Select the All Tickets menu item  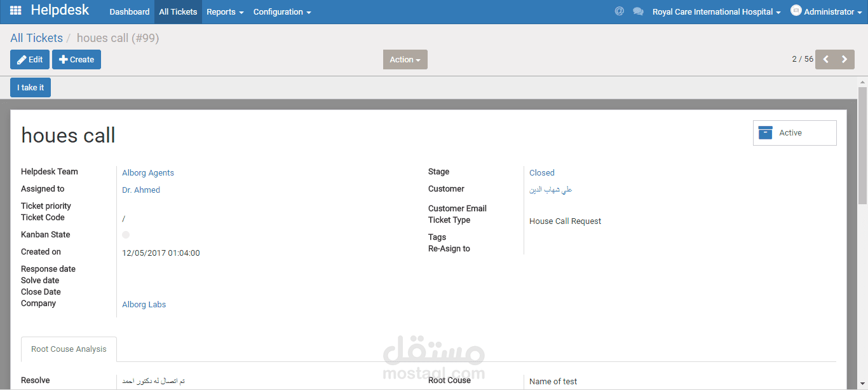tap(178, 11)
